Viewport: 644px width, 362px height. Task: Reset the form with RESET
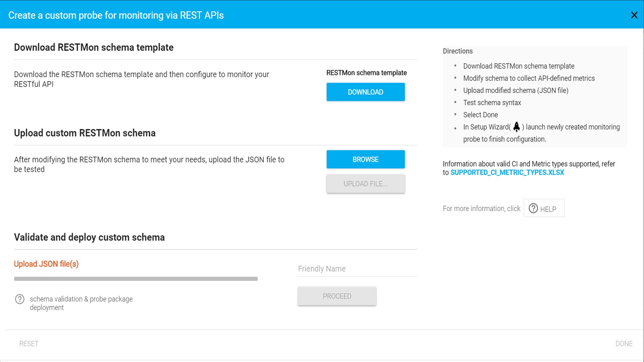click(29, 344)
